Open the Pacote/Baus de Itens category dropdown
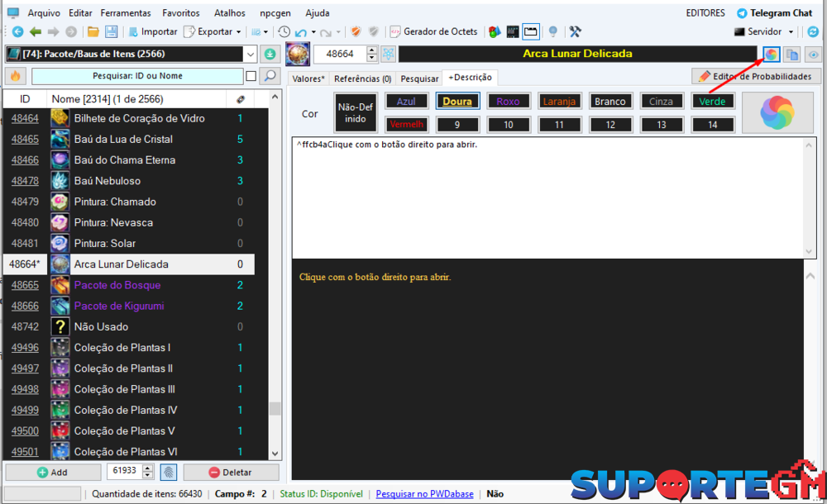This screenshot has width=827, height=504. pyautogui.click(x=251, y=54)
